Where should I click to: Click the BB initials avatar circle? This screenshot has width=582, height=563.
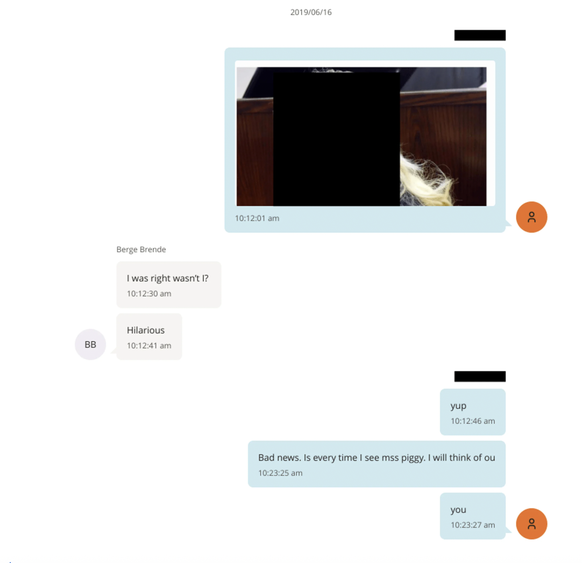pos(90,344)
